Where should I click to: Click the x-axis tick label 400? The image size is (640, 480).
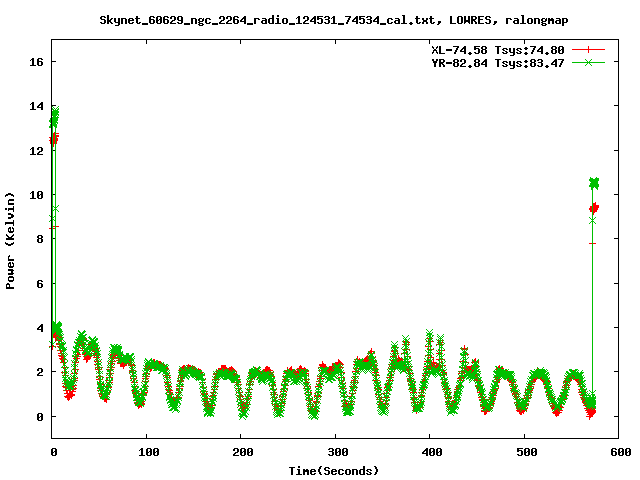432,452
